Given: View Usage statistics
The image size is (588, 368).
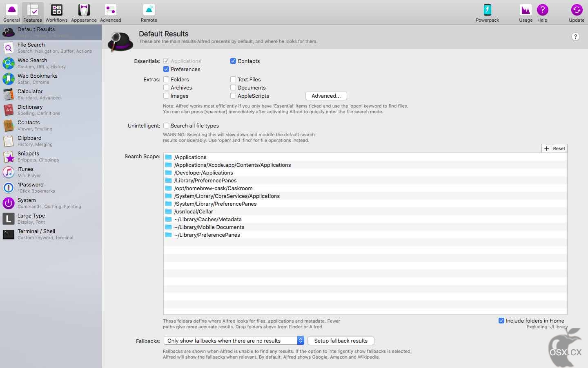Looking at the screenshot, I should 526,13.
